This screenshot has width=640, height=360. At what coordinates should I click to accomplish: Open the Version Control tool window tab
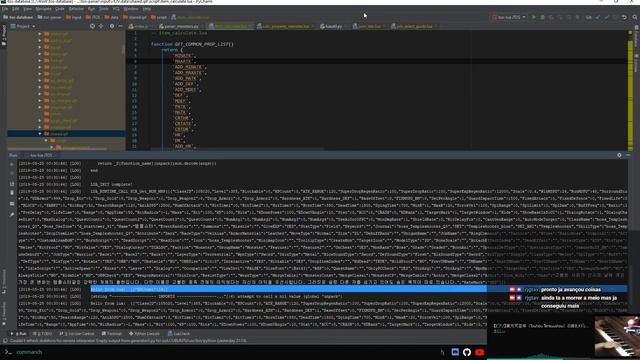(77, 333)
